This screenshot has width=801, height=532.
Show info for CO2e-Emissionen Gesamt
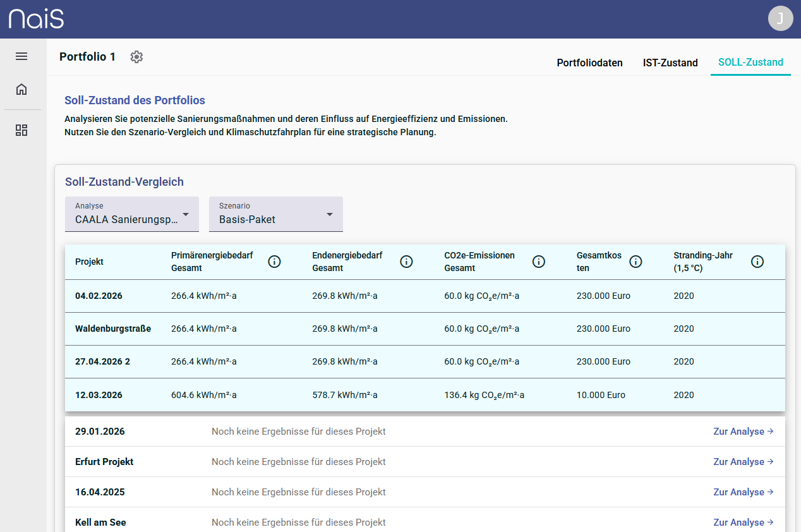click(x=538, y=262)
